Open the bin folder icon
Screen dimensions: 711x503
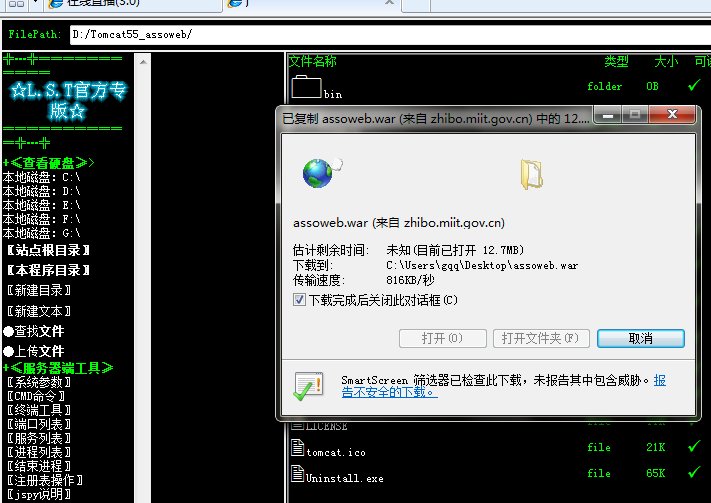(306, 87)
